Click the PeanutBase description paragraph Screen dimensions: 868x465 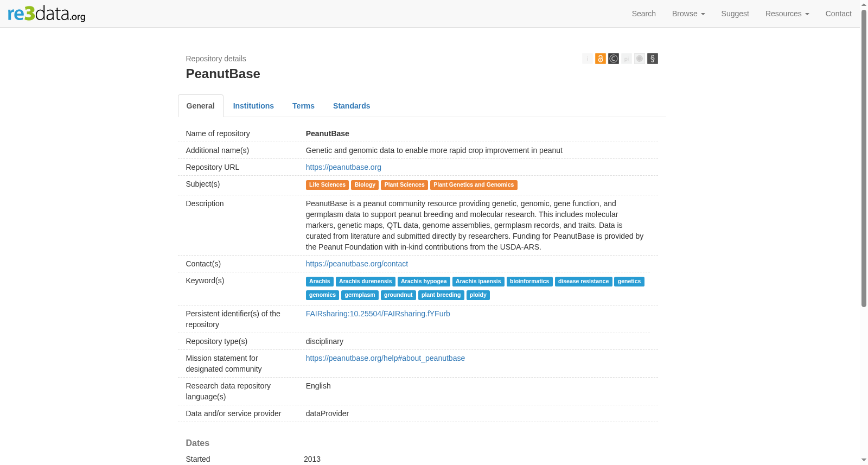(475, 225)
